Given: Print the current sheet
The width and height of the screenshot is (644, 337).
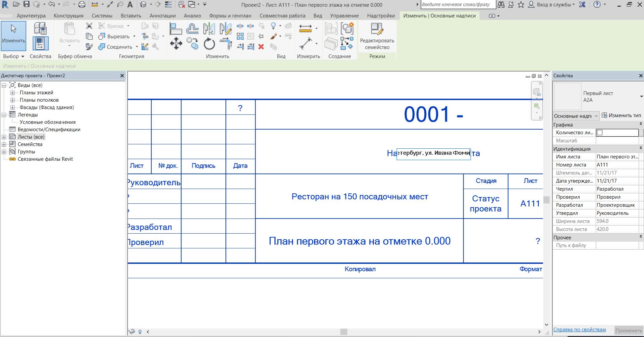Looking at the screenshot, I should click(82, 5).
